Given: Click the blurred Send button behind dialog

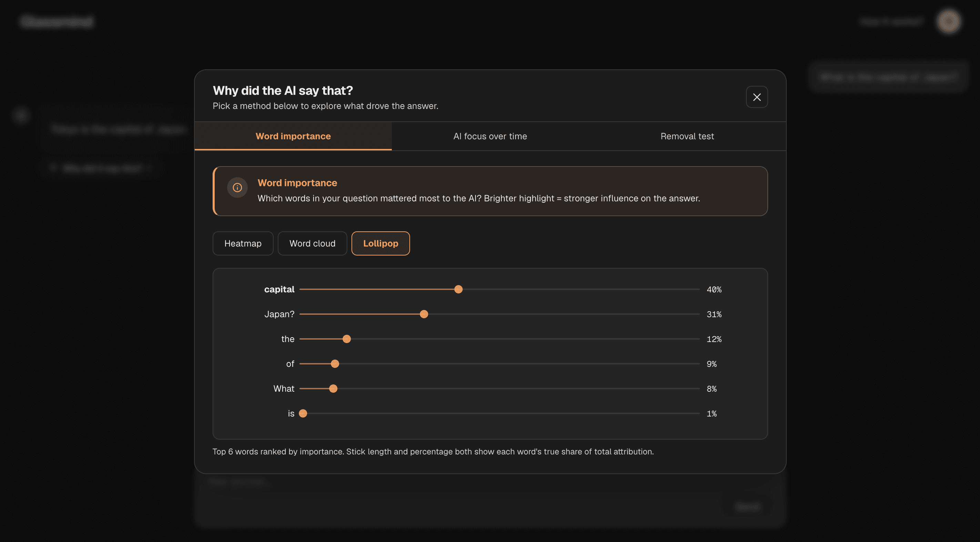Looking at the screenshot, I should (x=747, y=506).
